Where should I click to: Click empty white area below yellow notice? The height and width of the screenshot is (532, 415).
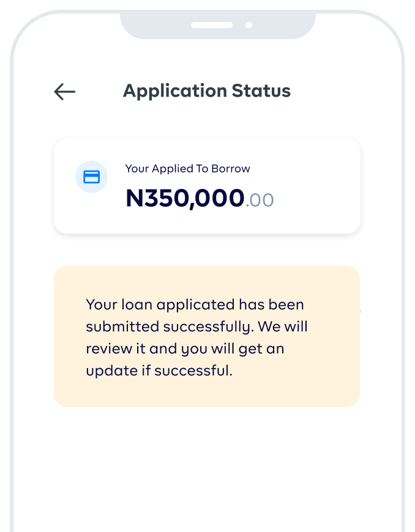point(207,465)
